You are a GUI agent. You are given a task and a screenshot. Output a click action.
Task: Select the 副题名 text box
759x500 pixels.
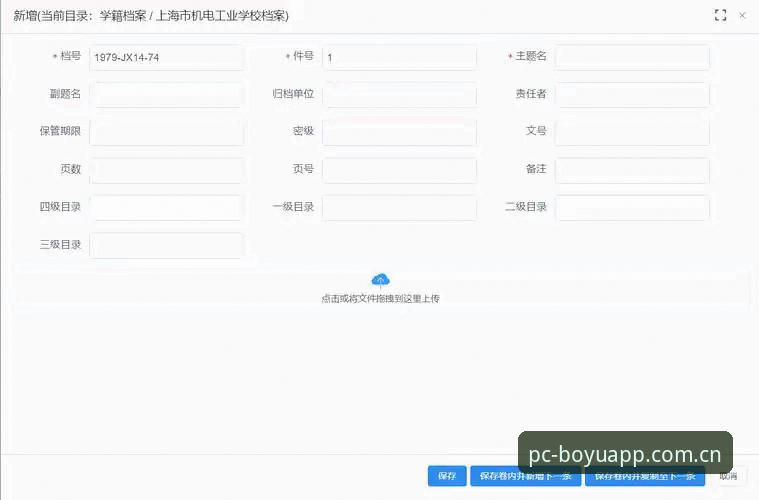(x=167, y=95)
